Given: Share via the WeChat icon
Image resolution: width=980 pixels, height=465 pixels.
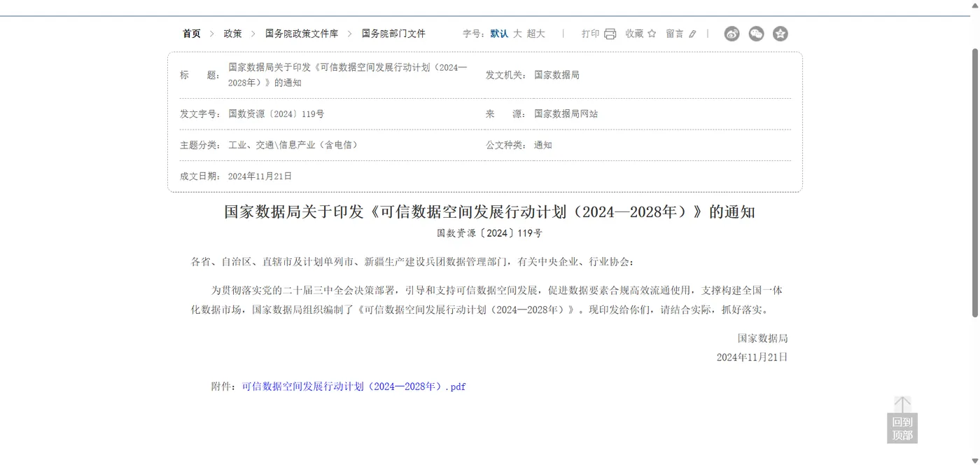Looking at the screenshot, I should (756, 34).
